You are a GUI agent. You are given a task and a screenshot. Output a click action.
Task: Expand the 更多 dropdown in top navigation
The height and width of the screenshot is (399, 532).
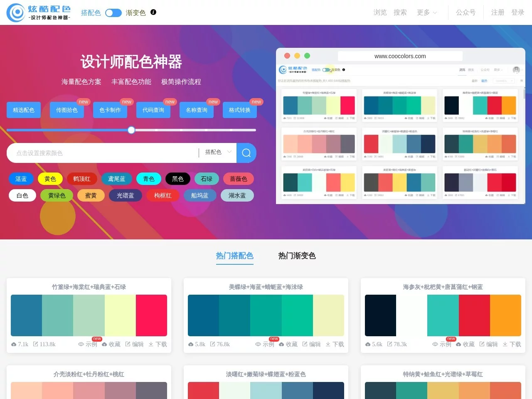(427, 12)
